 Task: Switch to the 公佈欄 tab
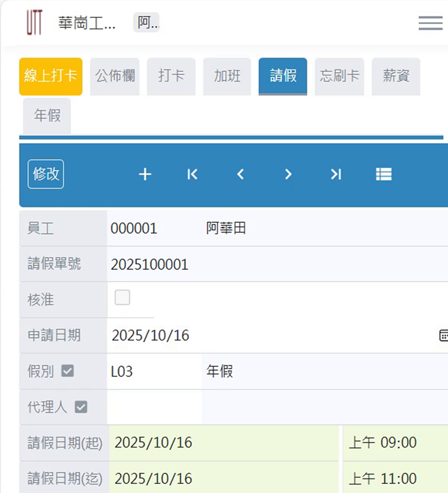115,76
